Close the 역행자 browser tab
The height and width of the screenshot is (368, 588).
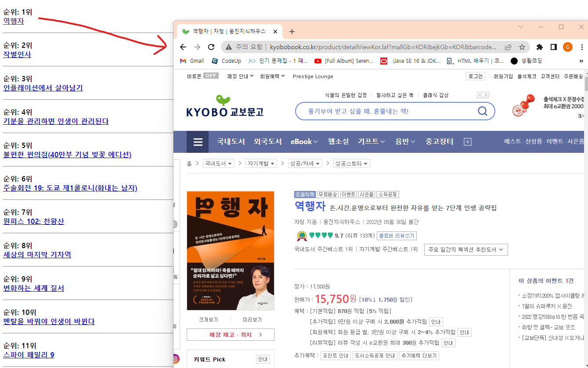tap(275, 32)
